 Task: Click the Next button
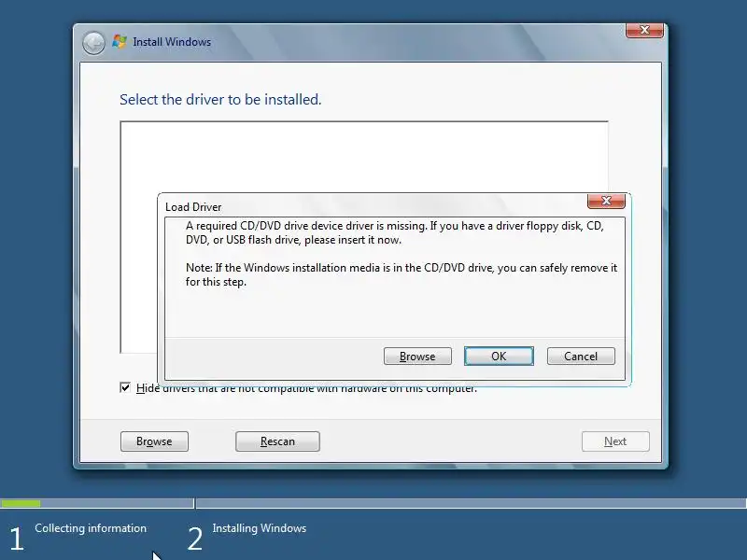(x=615, y=441)
